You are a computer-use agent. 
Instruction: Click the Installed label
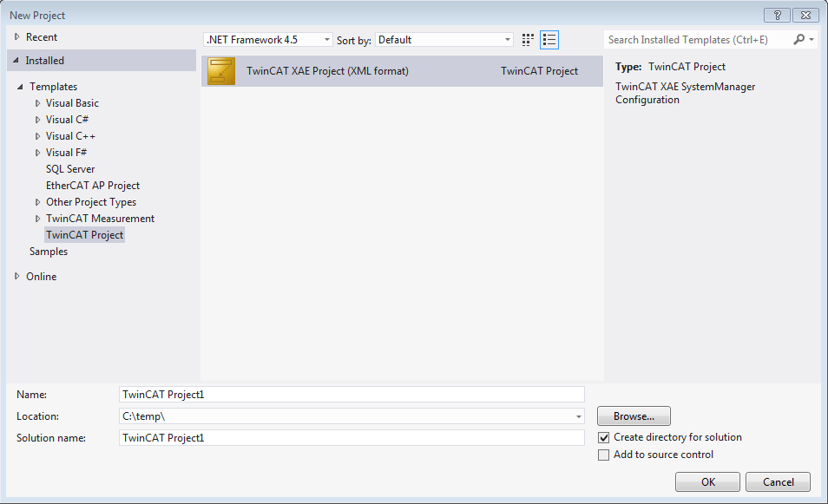coord(45,60)
